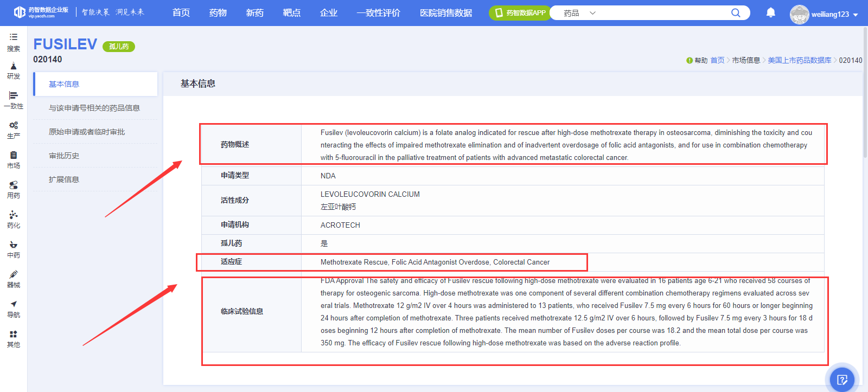868x392 pixels.
Task: Open the notifications bell
Action: pyautogui.click(x=770, y=12)
